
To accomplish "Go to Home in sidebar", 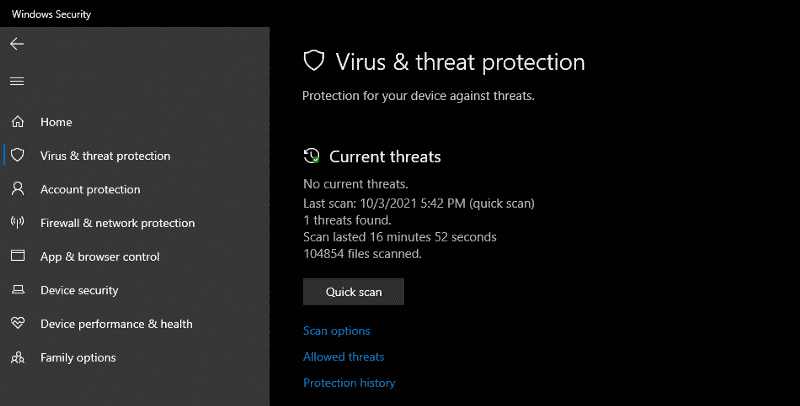I will tap(56, 122).
